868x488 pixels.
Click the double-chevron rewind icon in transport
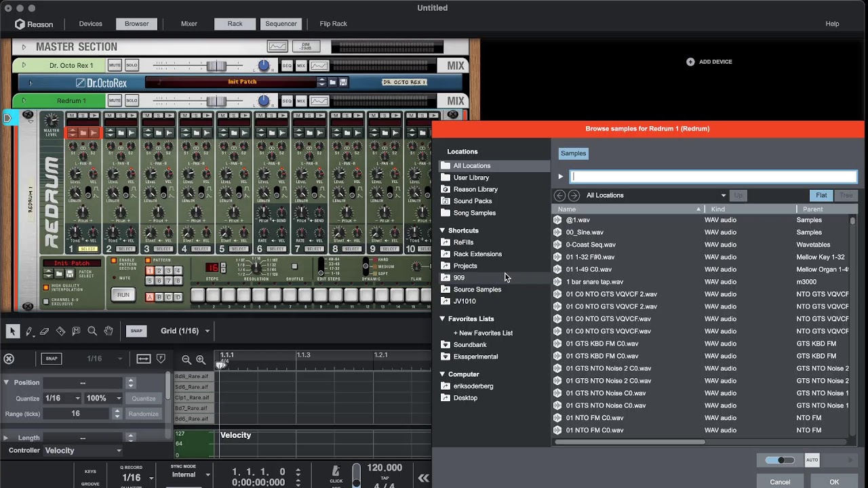pyautogui.click(x=424, y=478)
